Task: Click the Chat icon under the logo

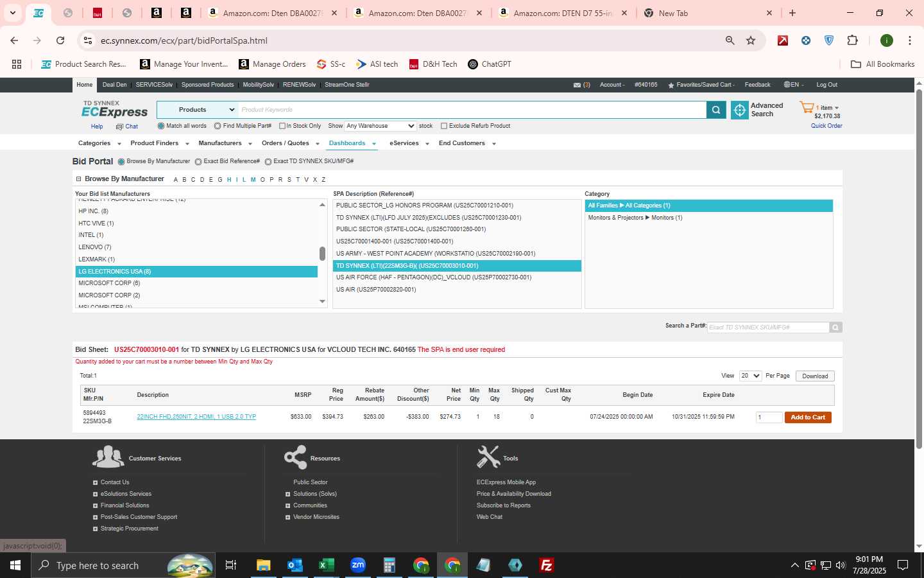Action: 119,127
